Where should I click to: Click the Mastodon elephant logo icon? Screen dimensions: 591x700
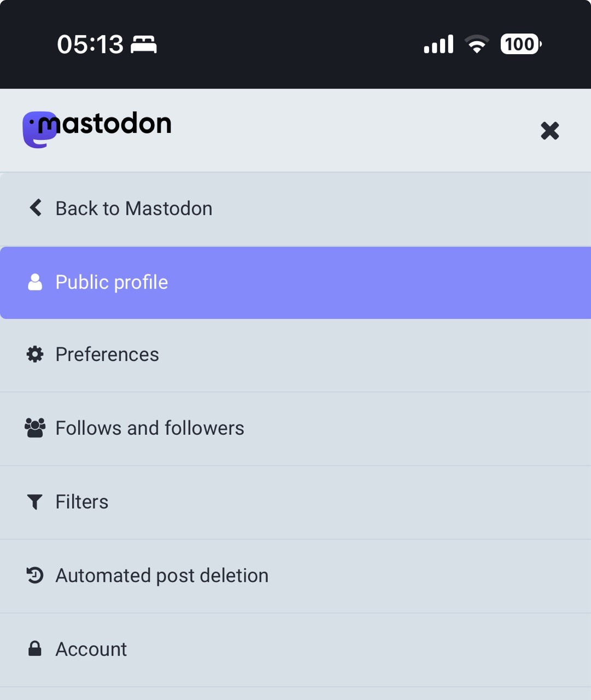click(x=38, y=130)
